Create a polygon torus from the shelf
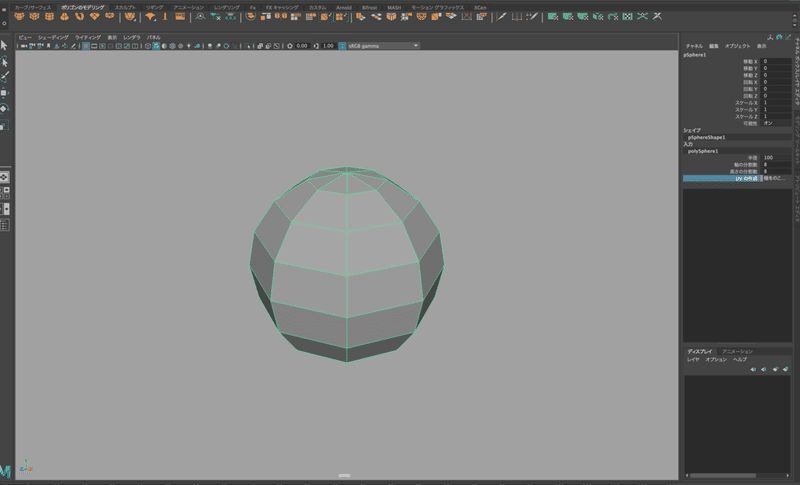Image resolution: width=800 pixels, height=485 pixels. tap(80, 16)
